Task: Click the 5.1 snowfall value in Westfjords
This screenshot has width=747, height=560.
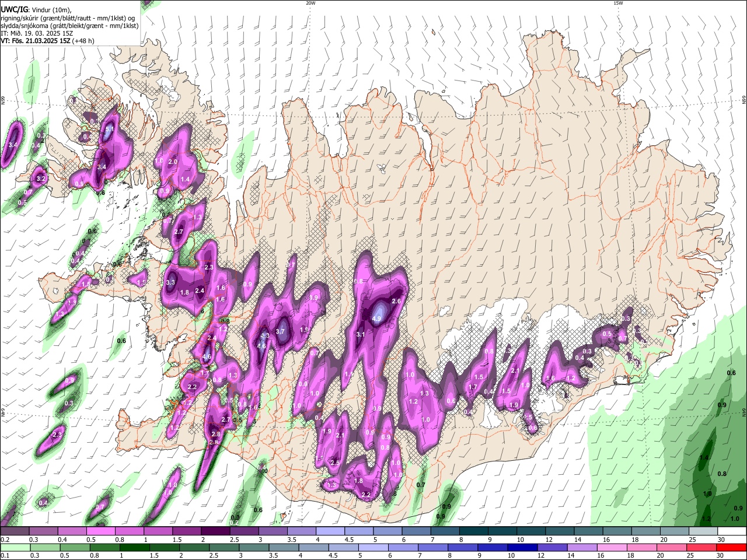Action: pos(109,129)
